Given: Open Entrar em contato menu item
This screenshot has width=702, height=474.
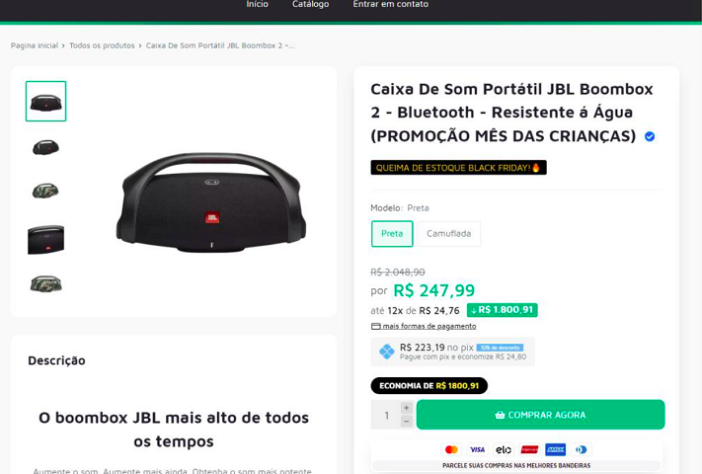Looking at the screenshot, I should (x=390, y=4).
